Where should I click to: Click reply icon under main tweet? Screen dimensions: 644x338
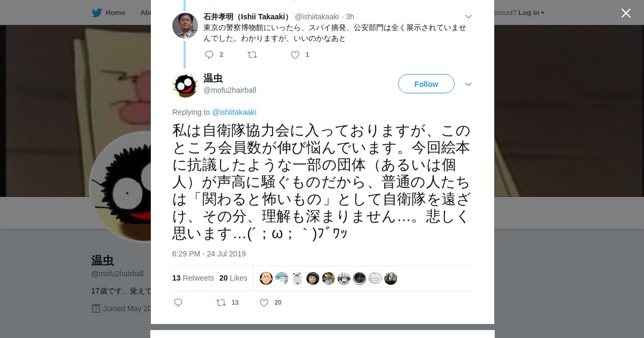click(x=178, y=303)
